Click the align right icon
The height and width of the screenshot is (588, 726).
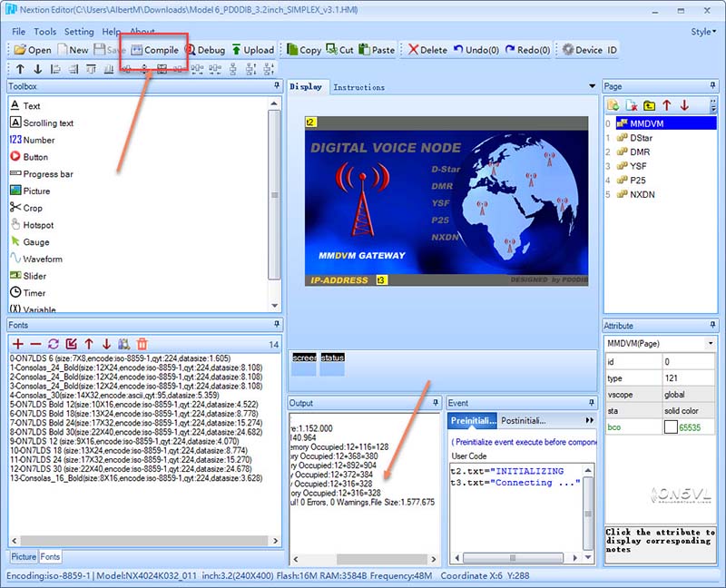(74, 70)
